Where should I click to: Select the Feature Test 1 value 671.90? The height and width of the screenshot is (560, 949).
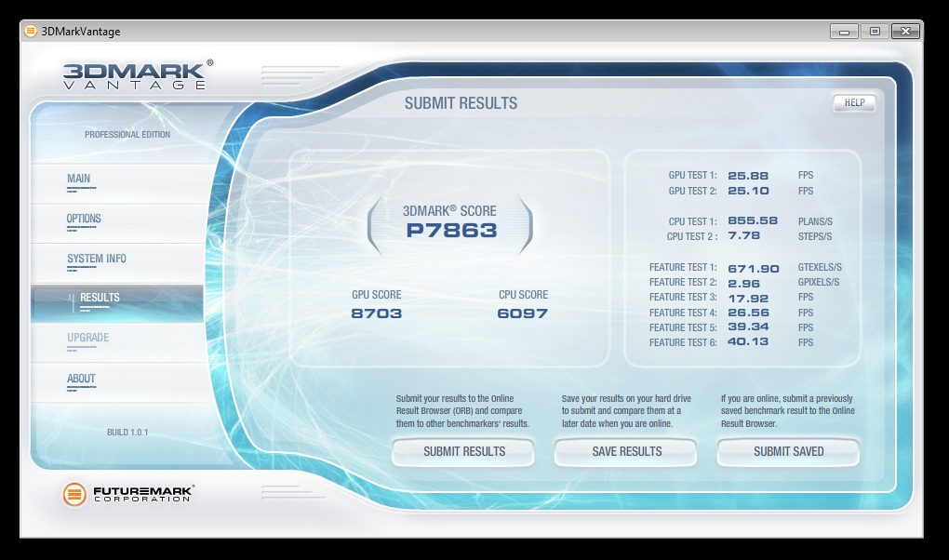(x=754, y=269)
